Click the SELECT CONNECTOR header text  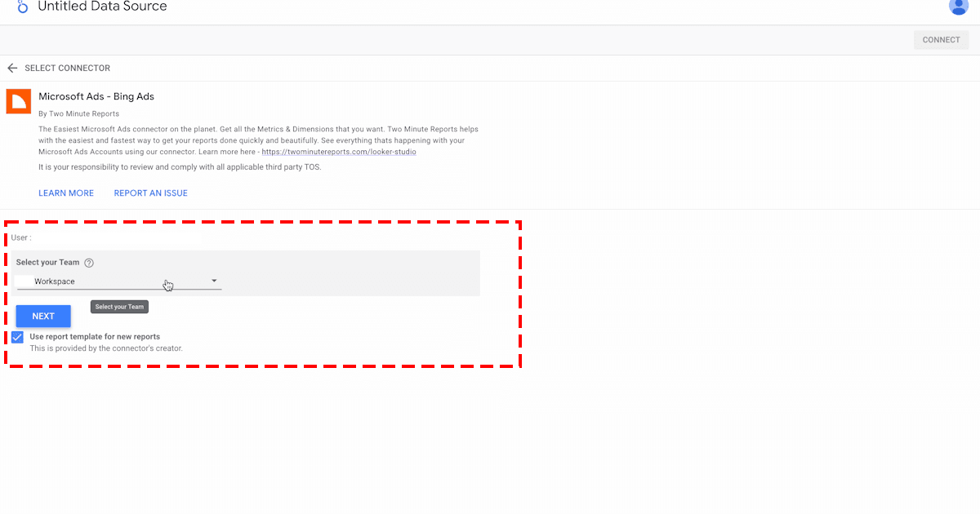(x=67, y=69)
